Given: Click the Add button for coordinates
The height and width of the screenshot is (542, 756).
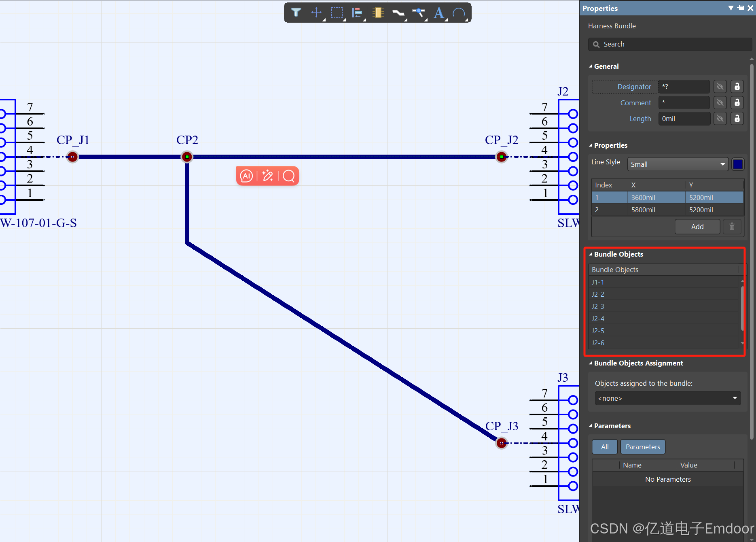Looking at the screenshot, I should pyautogui.click(x=697, y=226).
